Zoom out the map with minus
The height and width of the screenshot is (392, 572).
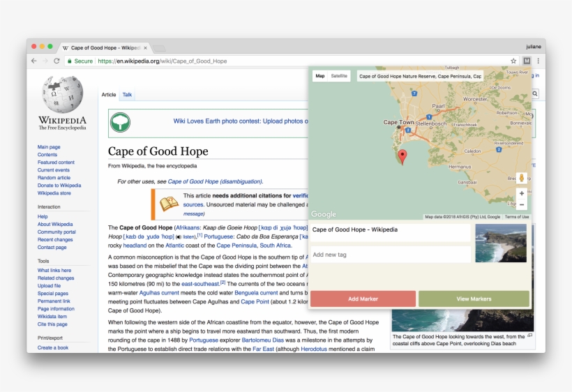point(522,204)
